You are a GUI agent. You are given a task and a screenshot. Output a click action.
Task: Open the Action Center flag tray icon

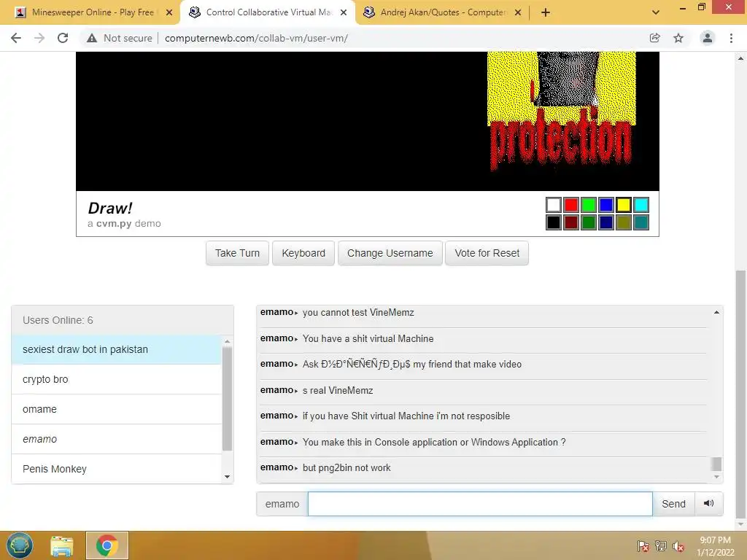point(643,546)
